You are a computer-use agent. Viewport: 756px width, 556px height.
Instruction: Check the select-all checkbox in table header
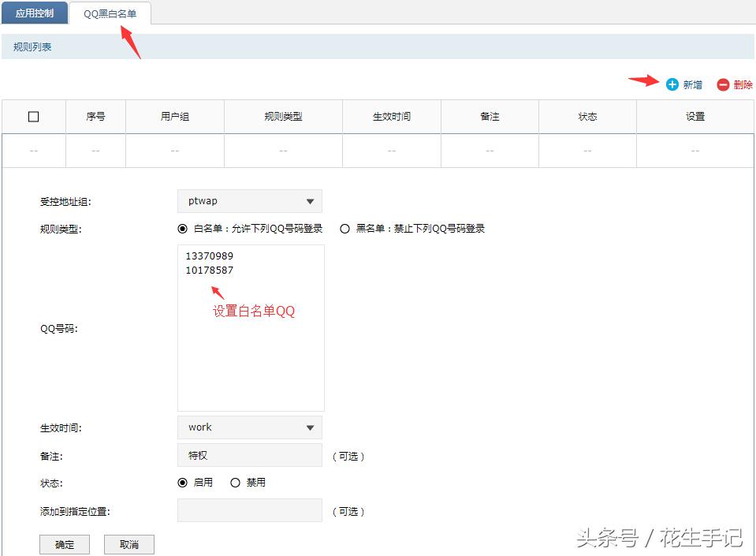(x=33, y=116)
